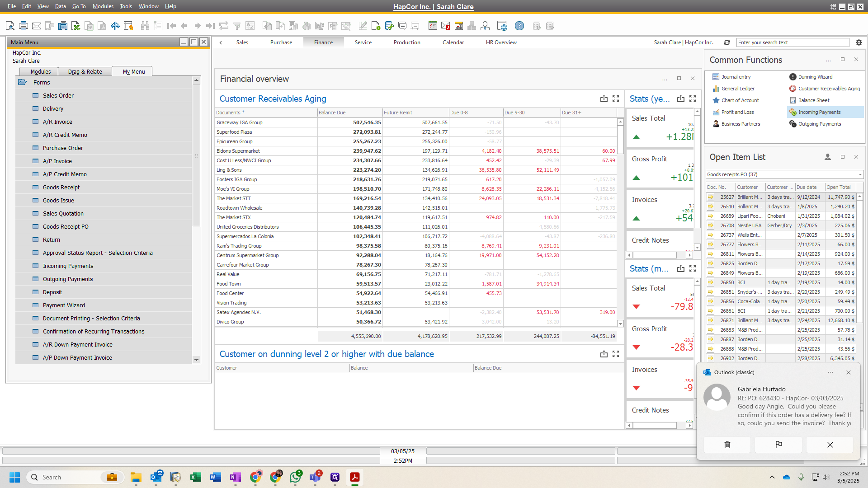Open the Go To menu
The height and width of the screenshot is (488, 868).
point(79,6)
